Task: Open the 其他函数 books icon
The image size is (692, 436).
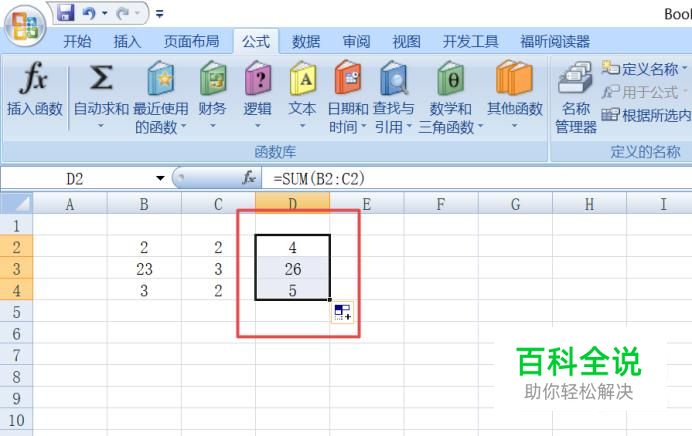Action: 514,78
